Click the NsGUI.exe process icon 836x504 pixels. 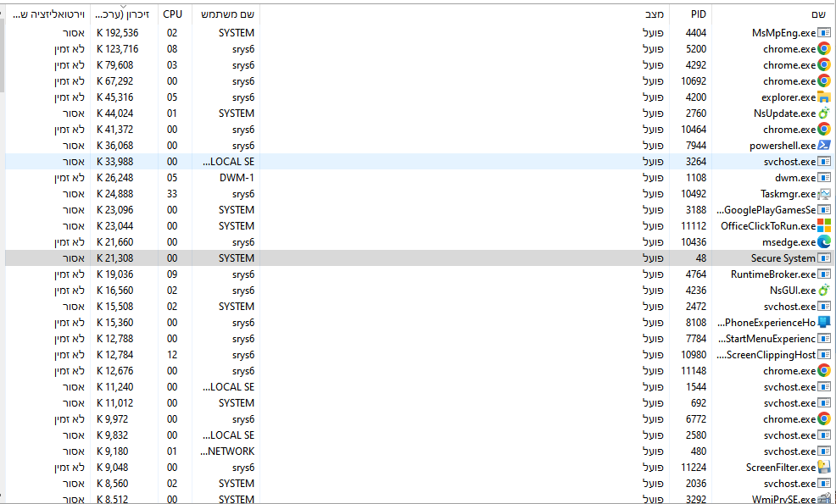(823, 291)
